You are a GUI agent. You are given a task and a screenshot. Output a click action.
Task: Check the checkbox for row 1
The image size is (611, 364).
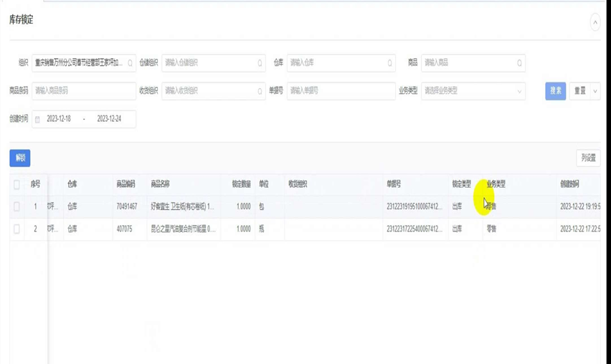(x=17, y=206)
